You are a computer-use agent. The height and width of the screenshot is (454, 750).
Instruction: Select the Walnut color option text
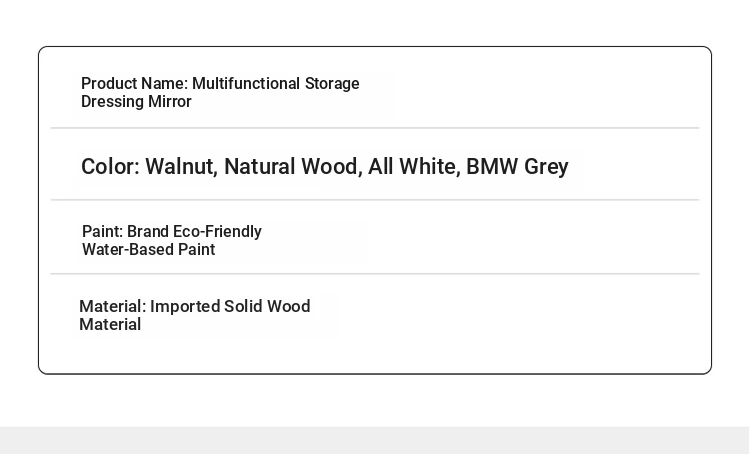[181, 166]
